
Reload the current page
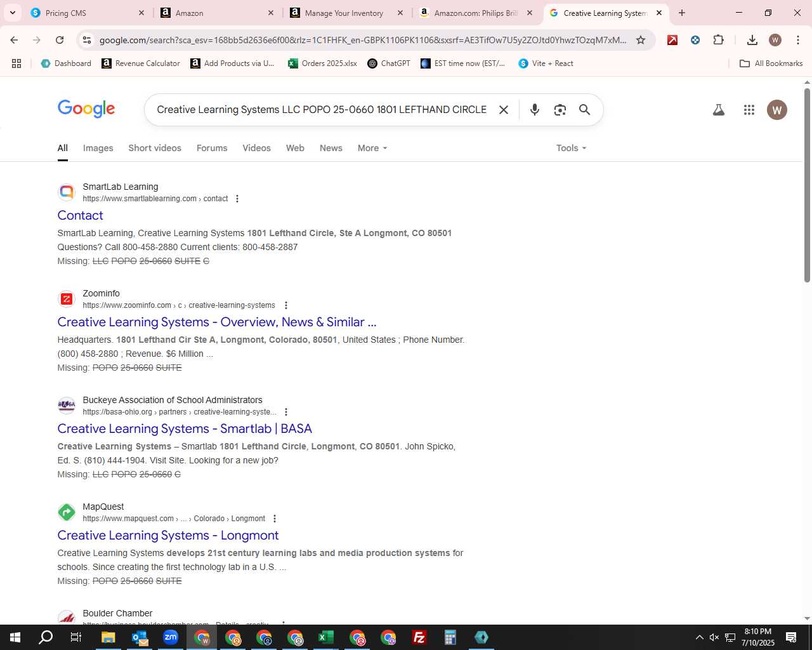pos(60,40)
